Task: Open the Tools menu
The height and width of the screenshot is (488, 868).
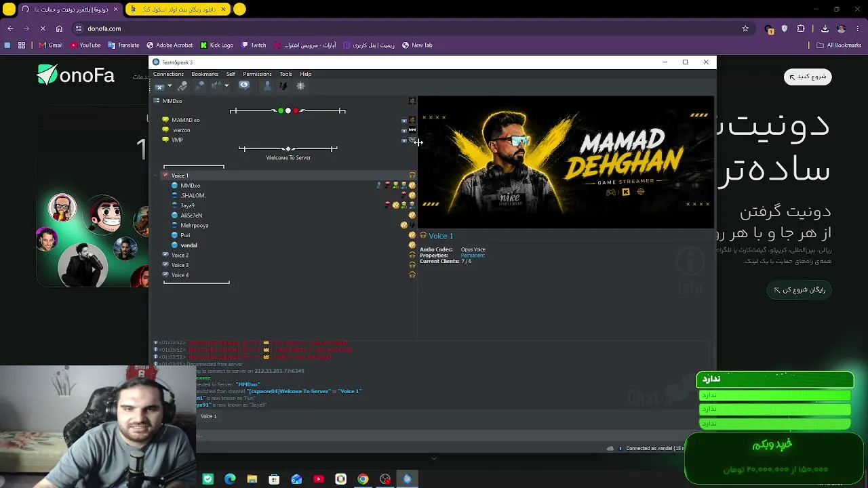Action: pos(285,74)
